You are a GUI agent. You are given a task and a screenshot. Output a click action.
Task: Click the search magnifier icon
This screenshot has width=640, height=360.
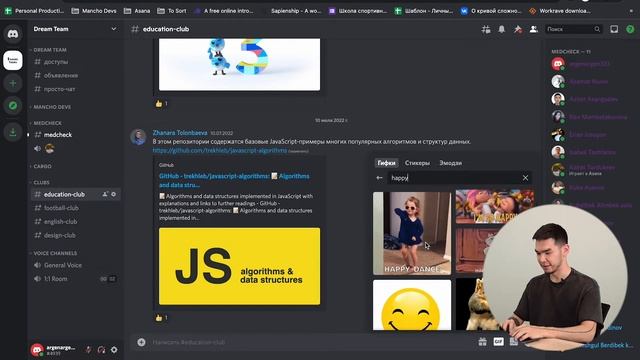click(x=597, y=29)
